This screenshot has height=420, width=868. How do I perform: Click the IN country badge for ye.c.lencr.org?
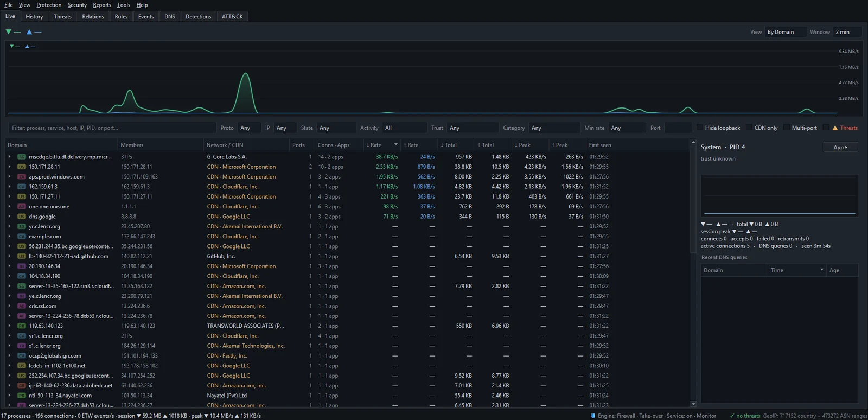22,296
